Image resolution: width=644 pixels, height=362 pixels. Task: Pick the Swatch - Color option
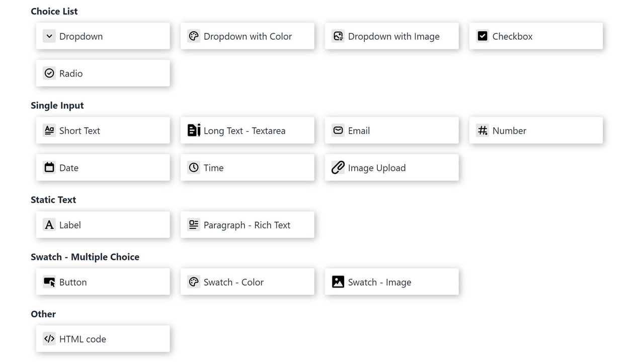pyautogui.click(x=247, y=282)
